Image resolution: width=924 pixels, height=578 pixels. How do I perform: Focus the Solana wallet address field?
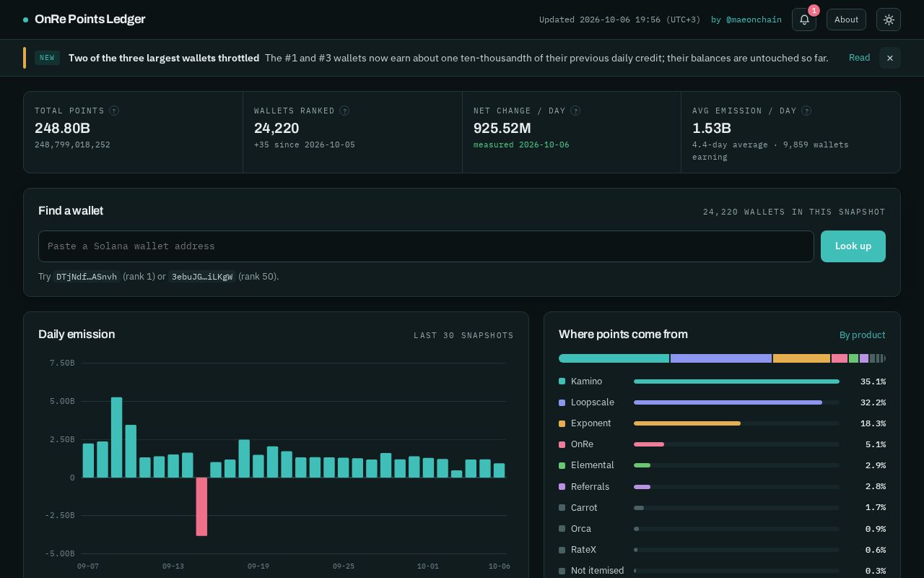pos(426,246)
